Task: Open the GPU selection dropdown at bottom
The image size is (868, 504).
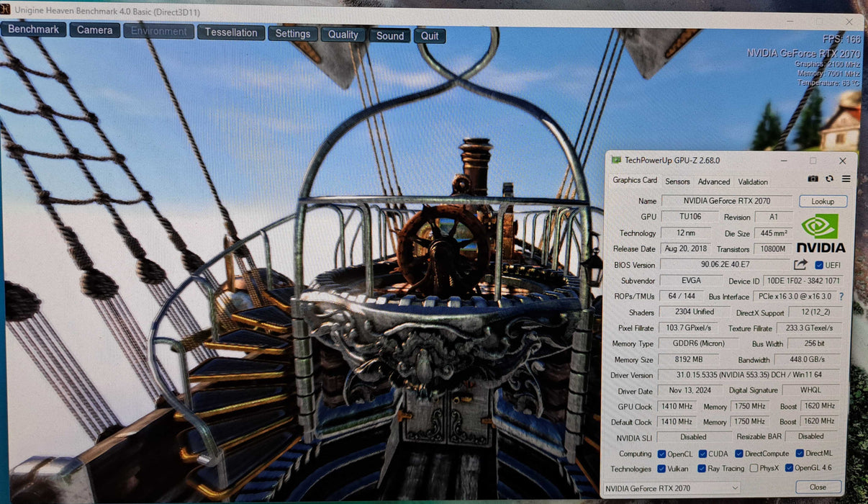Action: [x=671, y=487]
